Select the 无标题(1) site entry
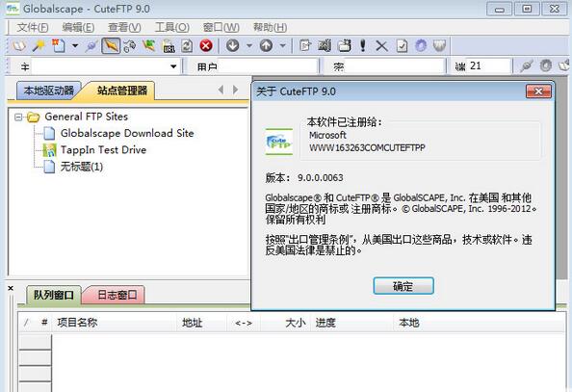Screen dimensions: 572x392 coord(82,167)
